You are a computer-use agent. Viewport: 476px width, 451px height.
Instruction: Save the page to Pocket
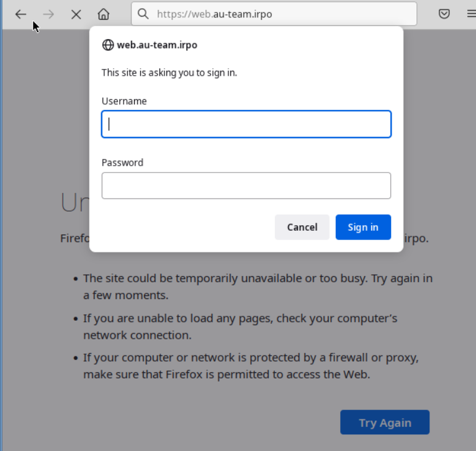point(444,14)
